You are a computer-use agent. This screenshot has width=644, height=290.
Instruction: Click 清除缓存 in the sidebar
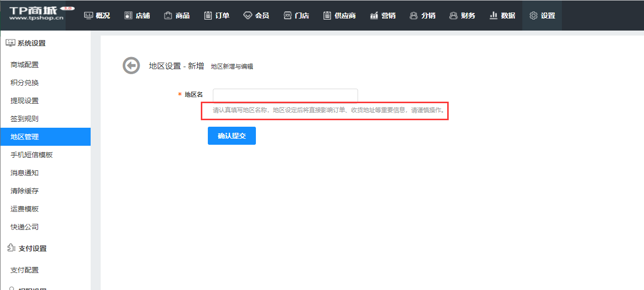[x=25, y=191]
